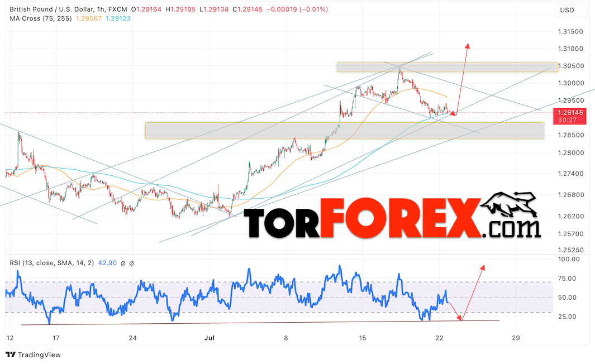The image size is (595, 364).
Task: Click the TradingView logo
Action: point(34,355)
